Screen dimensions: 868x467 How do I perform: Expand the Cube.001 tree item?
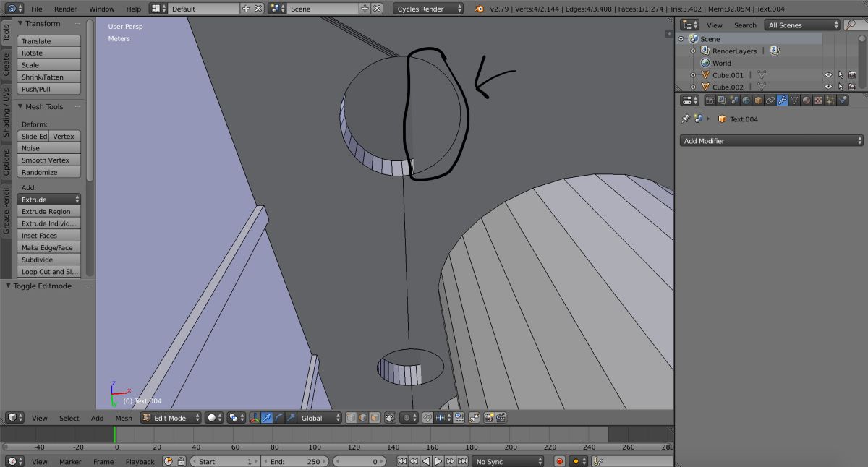[x=693, y=75]
